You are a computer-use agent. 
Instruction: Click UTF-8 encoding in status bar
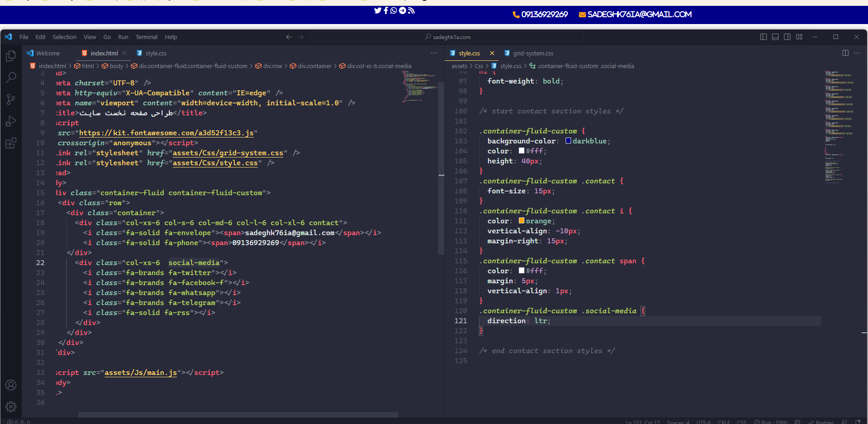pyautogui.click(x=704, y=422)
